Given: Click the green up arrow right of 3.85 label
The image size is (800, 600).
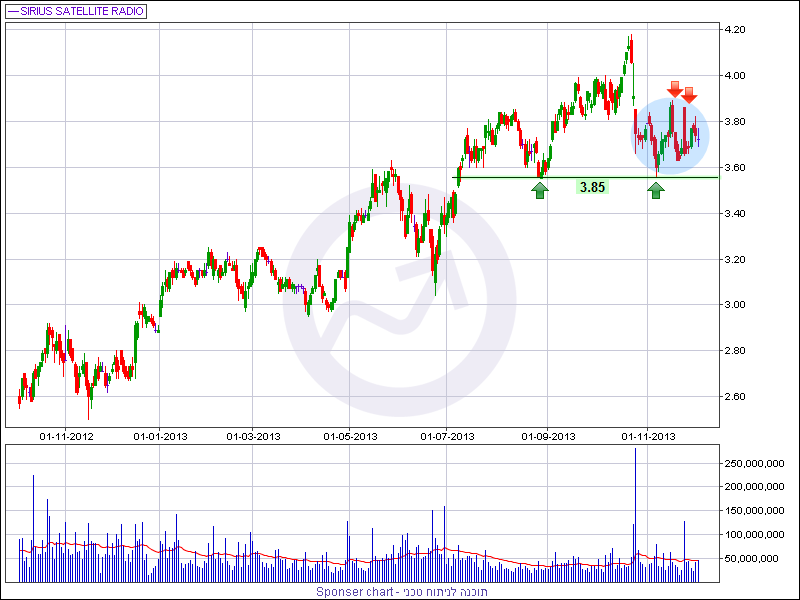Looking at the screenshot, I should 656,191.
